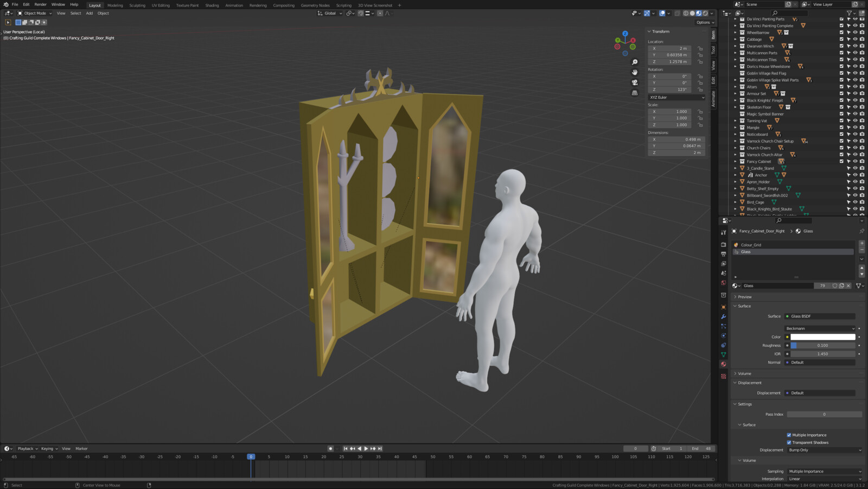Unlink Glass material with X icon

click(x=848, y=285)
